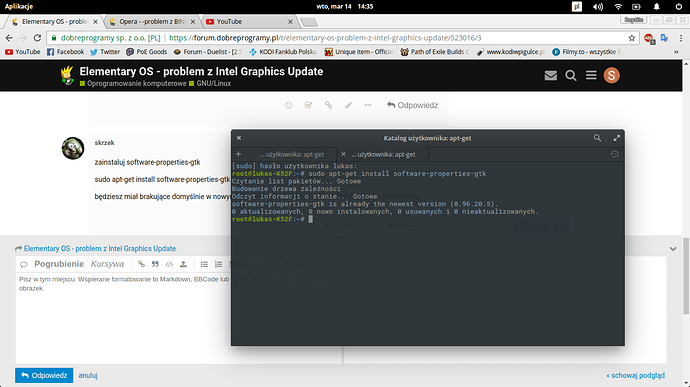Open the Chrome three-dot menu
The height and width of the screenshot is (387, 690).
(x=681, y=38)
